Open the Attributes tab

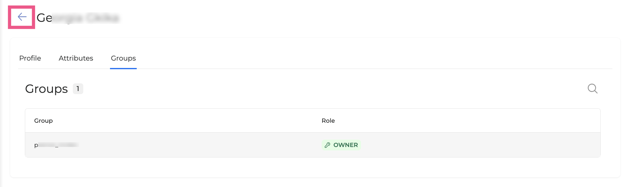tap(76, 58)
